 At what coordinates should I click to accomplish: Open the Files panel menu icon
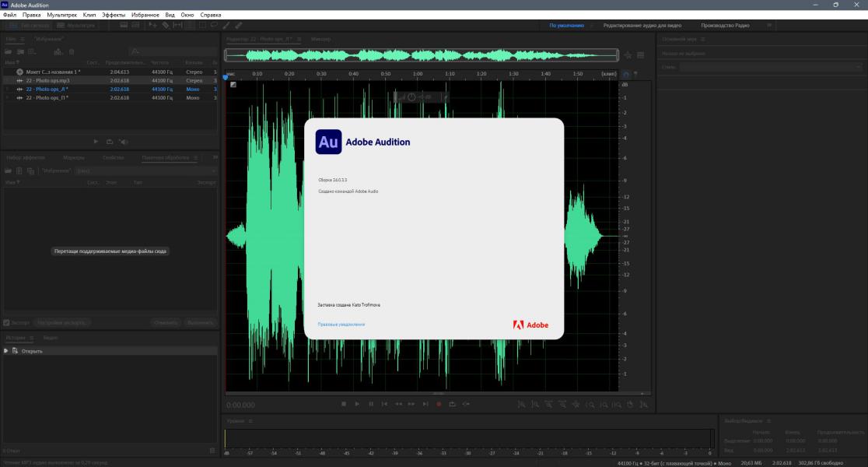pos(22,40)
